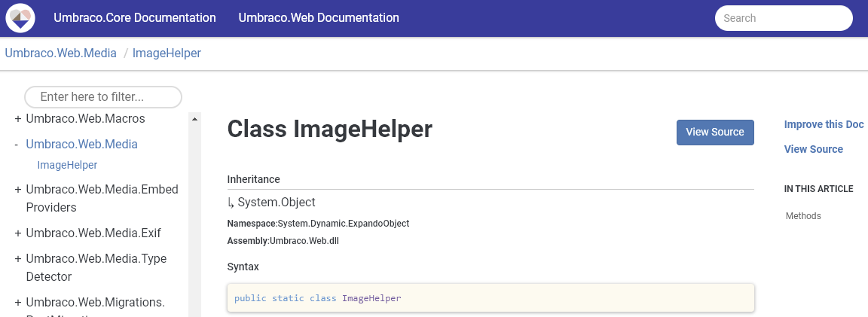Expand Umbraco.Web.Macros tree node

coord(18,119)
